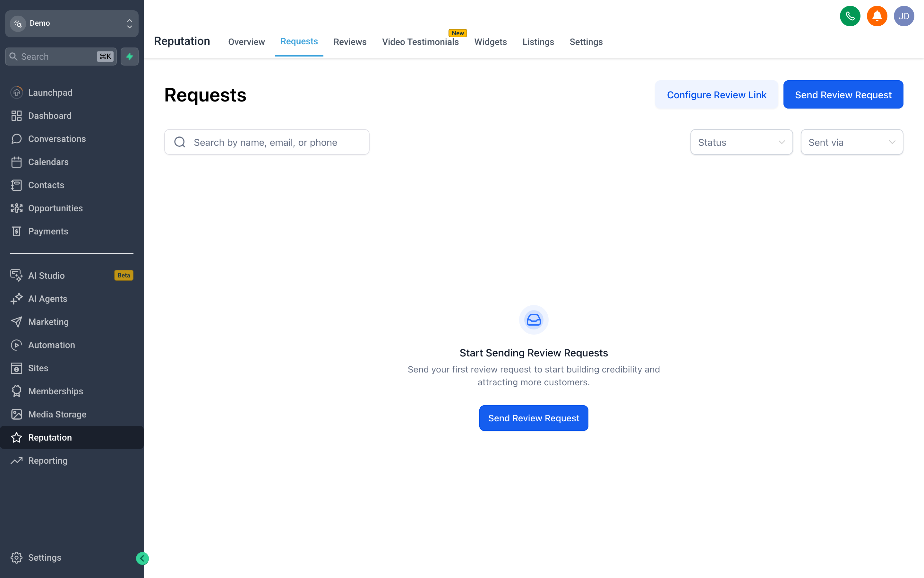Click the Automation play-circle icon
This screenshot has height=578, width=924.
pos(16,345)
